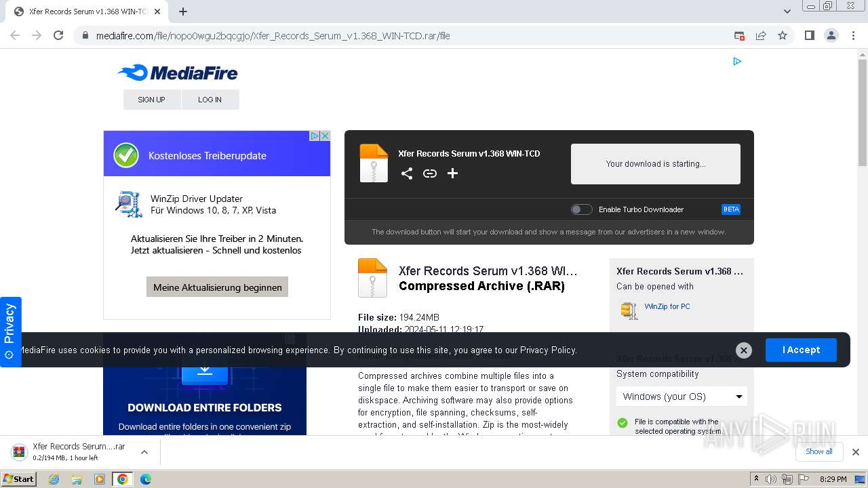Open the tab search dropdown
Screen dimensions: 868x488
point(787,12)
